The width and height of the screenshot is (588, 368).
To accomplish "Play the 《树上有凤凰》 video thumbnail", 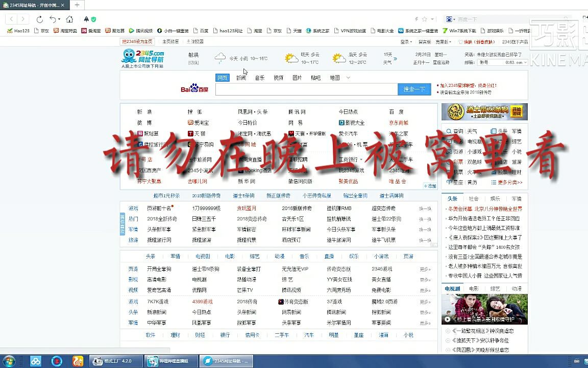I will tap(484, 309).
